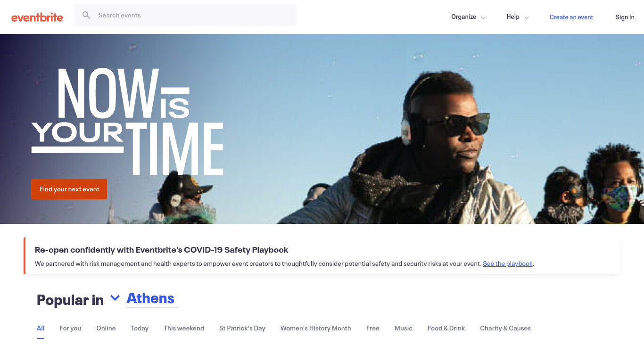
Task: Open Create an event link
Action: coord(571,17)
